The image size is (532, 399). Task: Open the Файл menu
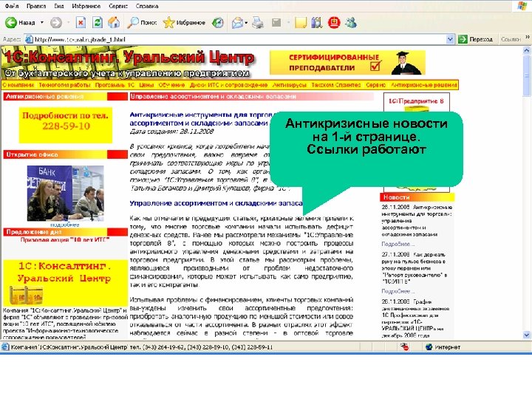coord(12,6)
